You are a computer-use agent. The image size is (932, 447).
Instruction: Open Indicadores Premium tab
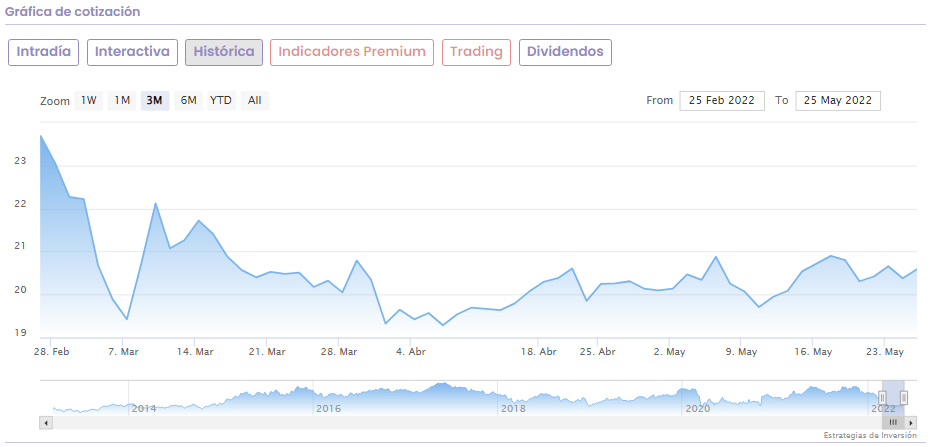click(352, 52)
